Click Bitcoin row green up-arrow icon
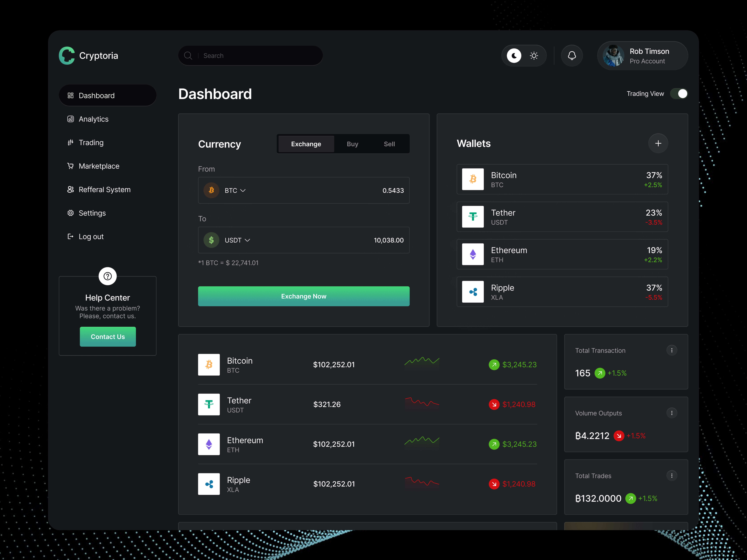 coord(494,365)
